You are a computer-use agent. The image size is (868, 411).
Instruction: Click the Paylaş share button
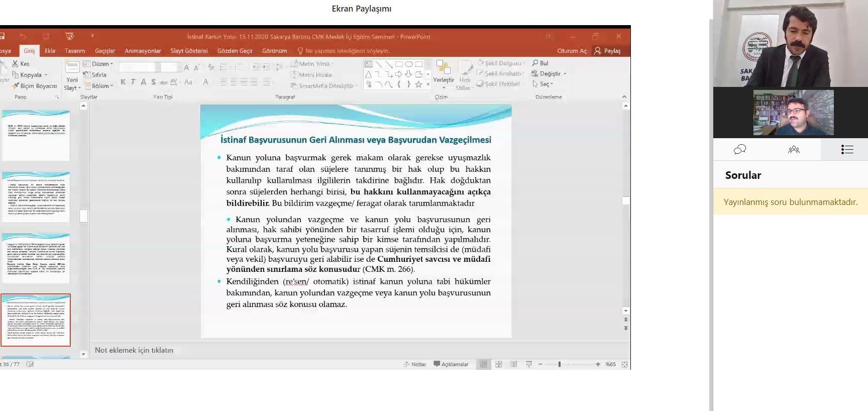(607, 51)
